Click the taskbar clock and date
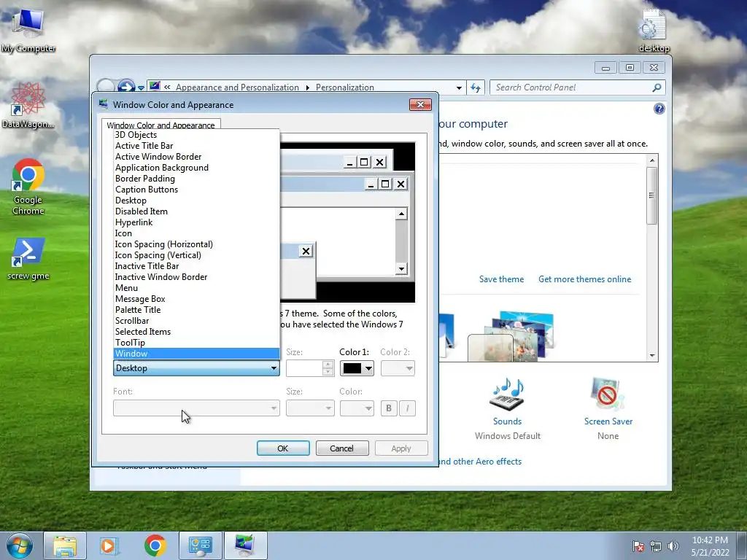 710,546
